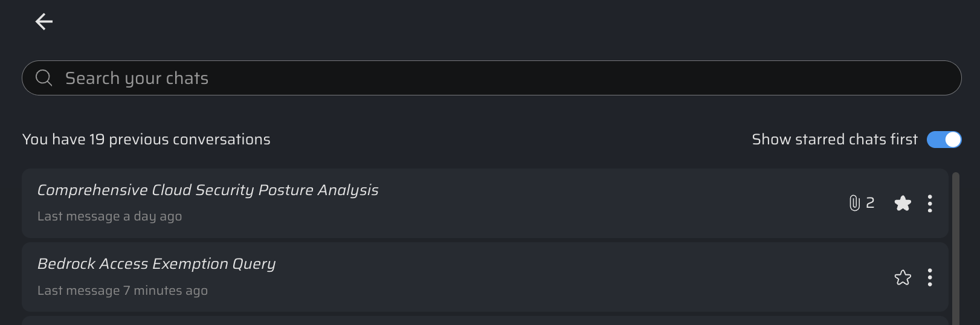
Task: Click the filled star icon
Action: (x=903, y=204)
